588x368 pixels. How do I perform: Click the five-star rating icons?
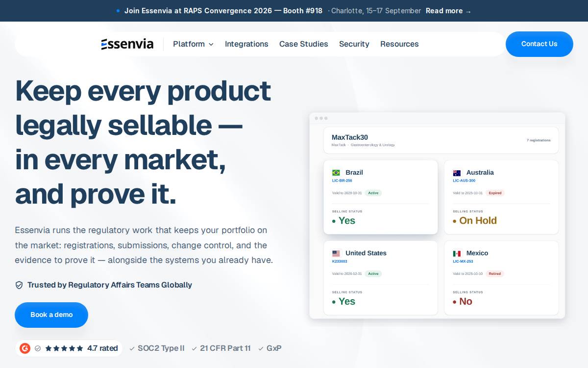pyautogui.click(x=64, y=348)
